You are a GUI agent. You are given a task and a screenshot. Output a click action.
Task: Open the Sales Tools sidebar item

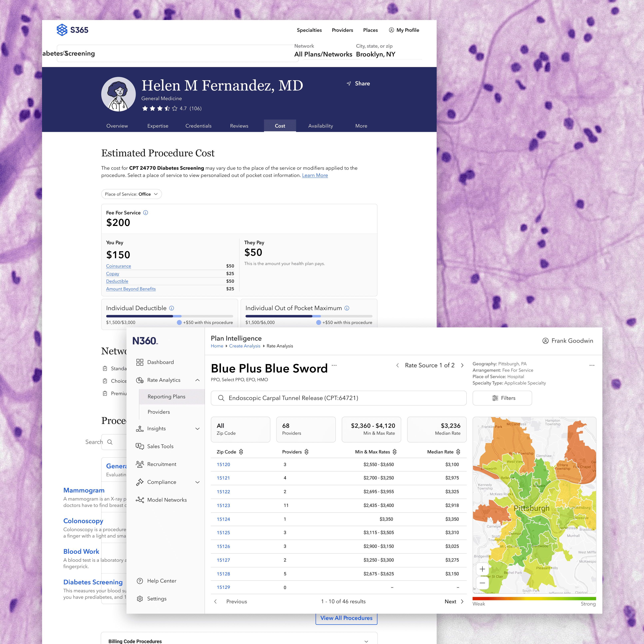point(160,446)
